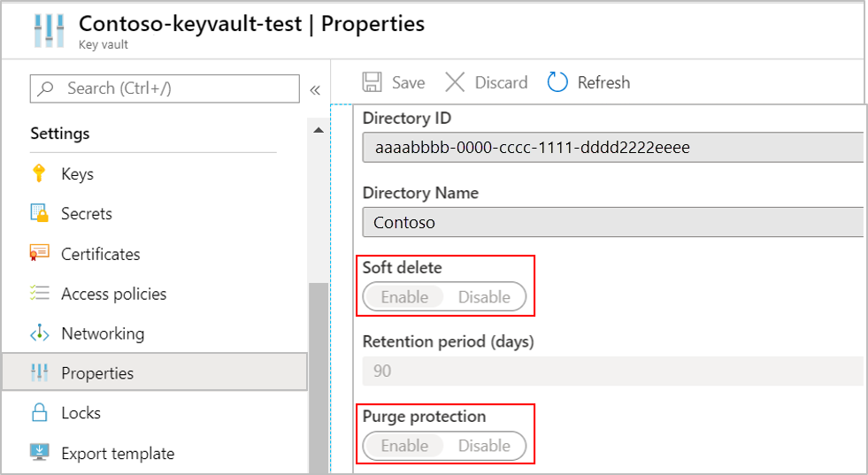The image size is (868, 475).
Task: Click the Save disk icon
Action: 373,82
